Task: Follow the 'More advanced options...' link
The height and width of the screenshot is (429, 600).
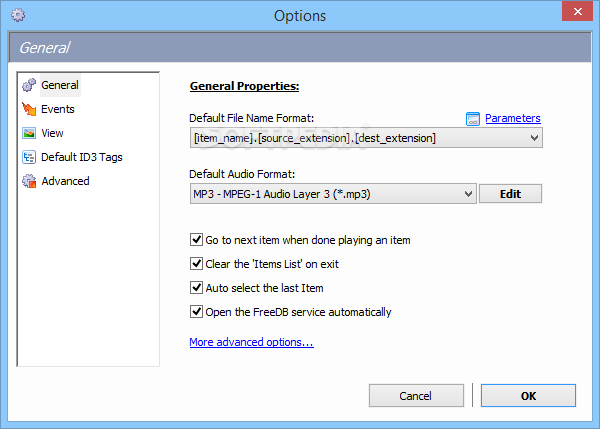Action: tap(251, 343)
